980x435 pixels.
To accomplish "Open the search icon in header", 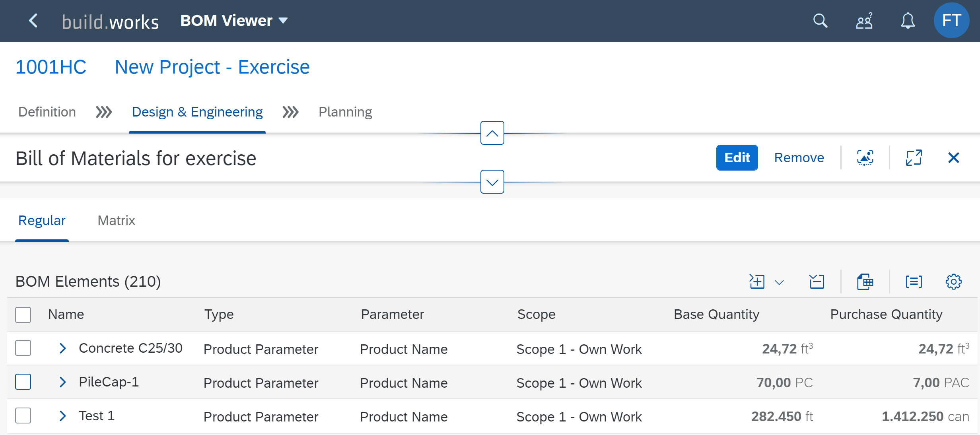I will pos(820,21).
